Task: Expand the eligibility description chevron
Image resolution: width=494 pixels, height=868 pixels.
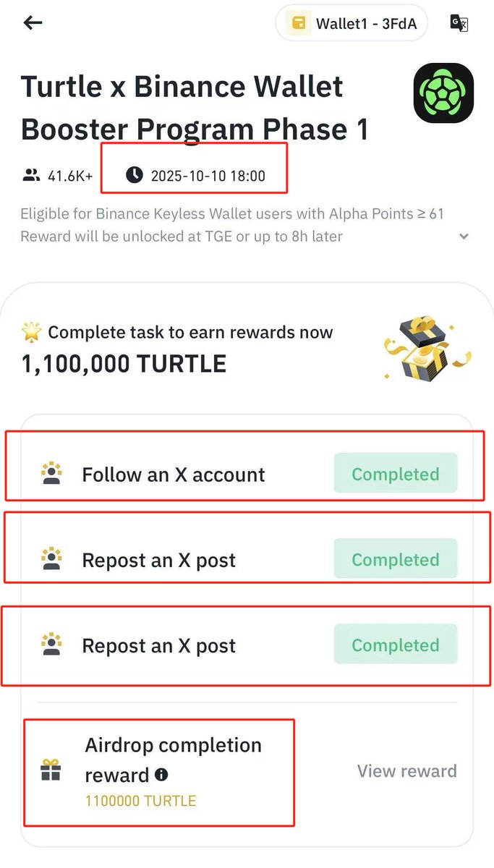Action: (464, 236)
